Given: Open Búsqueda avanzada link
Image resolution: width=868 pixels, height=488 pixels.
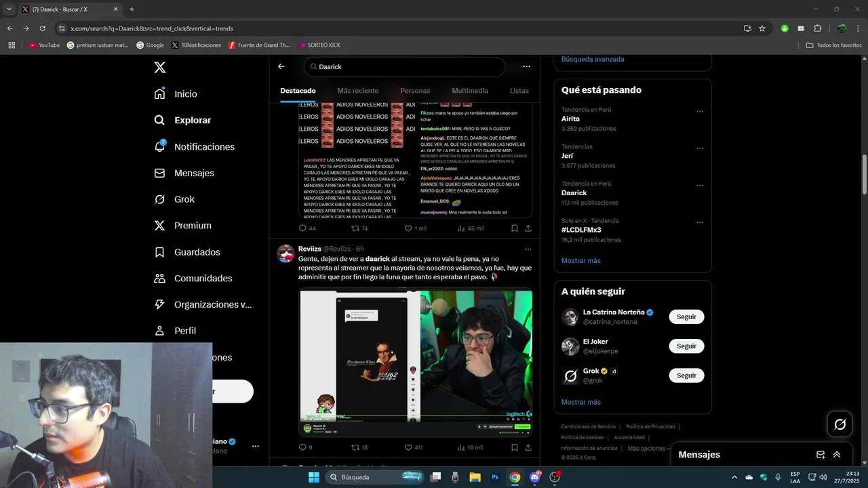Looking at the screenshot, I should 593,59.
